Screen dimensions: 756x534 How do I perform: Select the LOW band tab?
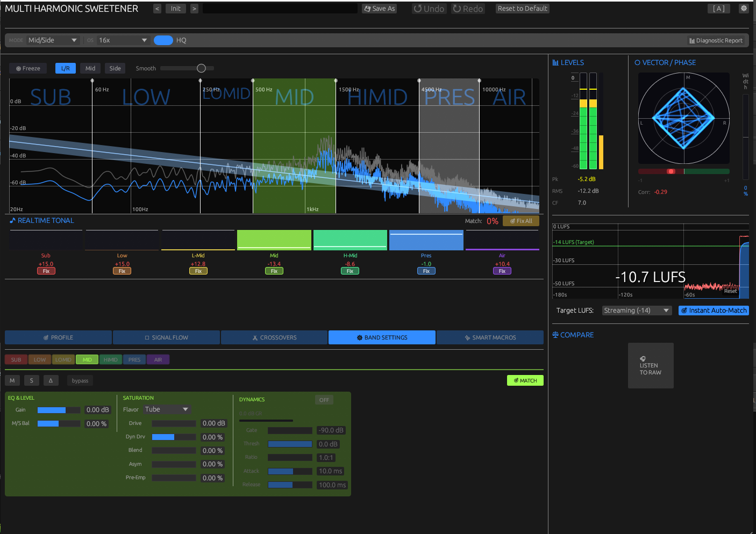(40, 360)
